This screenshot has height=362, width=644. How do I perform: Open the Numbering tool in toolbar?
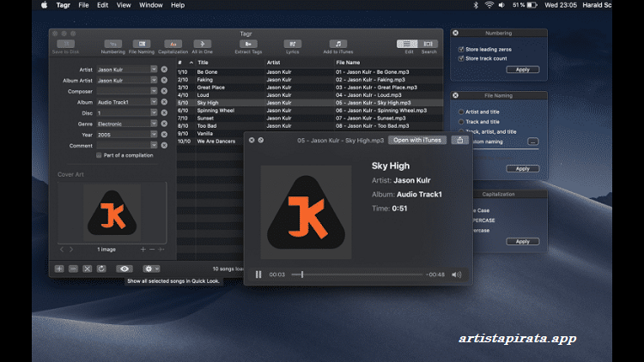[x=113, y=43]
